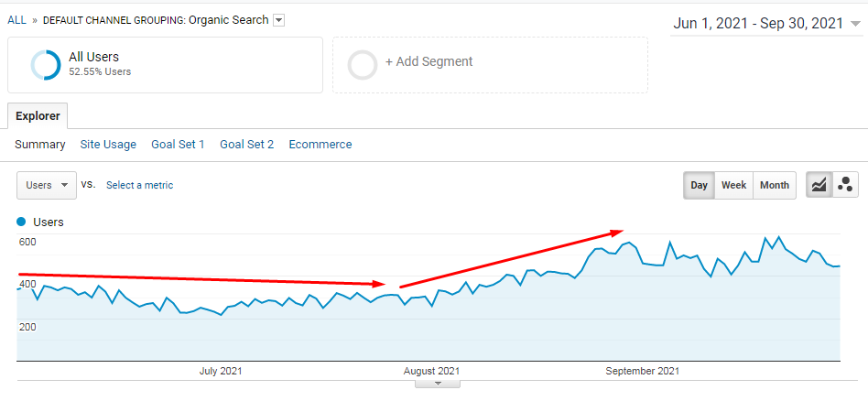Set graph interval to Month
Viewport: 868px width, 401px height.
click(774, 185)
